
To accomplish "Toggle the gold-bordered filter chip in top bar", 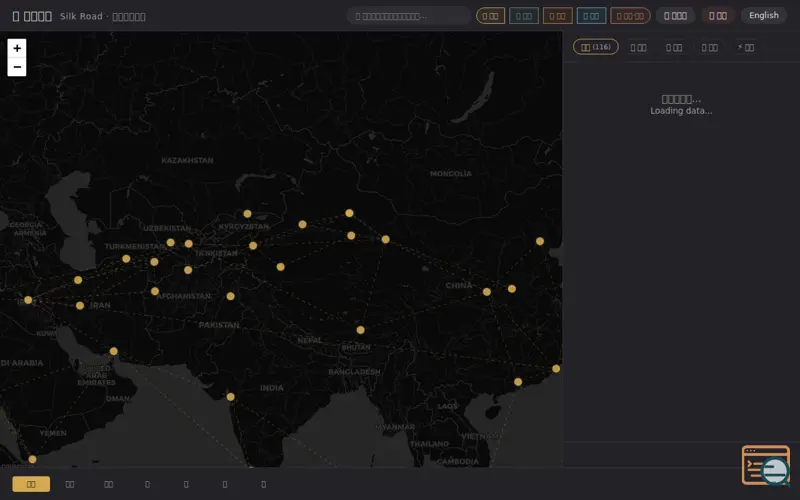I will pos(490,16).
